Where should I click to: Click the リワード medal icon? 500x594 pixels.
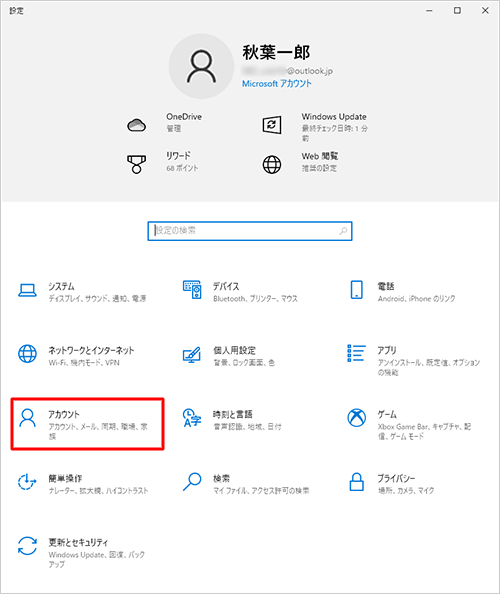coord(136,164)
